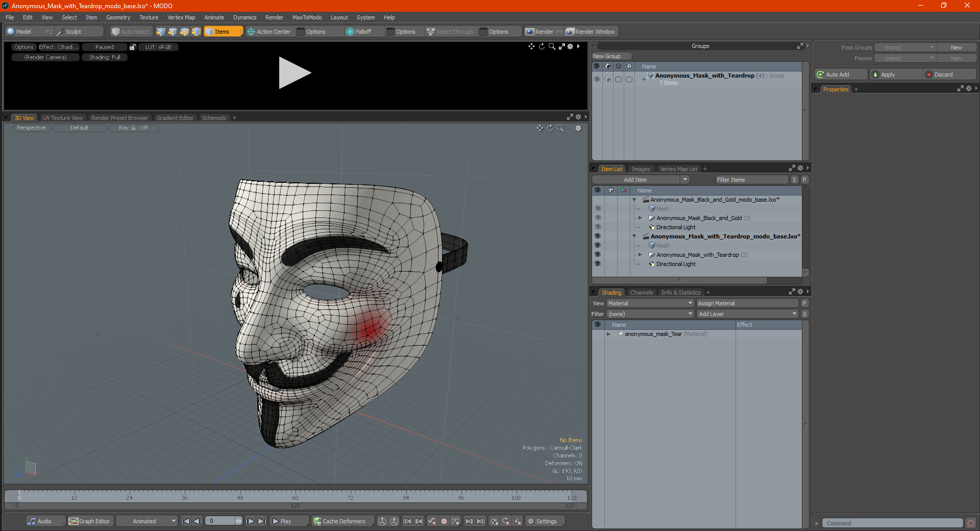The image size is (980, 531).
Task: Click 3D viewport zoom icon
Action: (x=560, y=128)
